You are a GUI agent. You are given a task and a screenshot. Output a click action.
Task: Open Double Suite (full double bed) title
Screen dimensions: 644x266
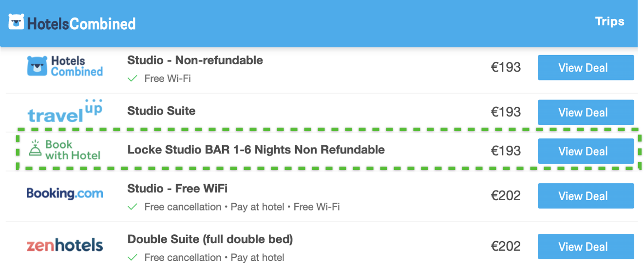click(x=210, y=240)
